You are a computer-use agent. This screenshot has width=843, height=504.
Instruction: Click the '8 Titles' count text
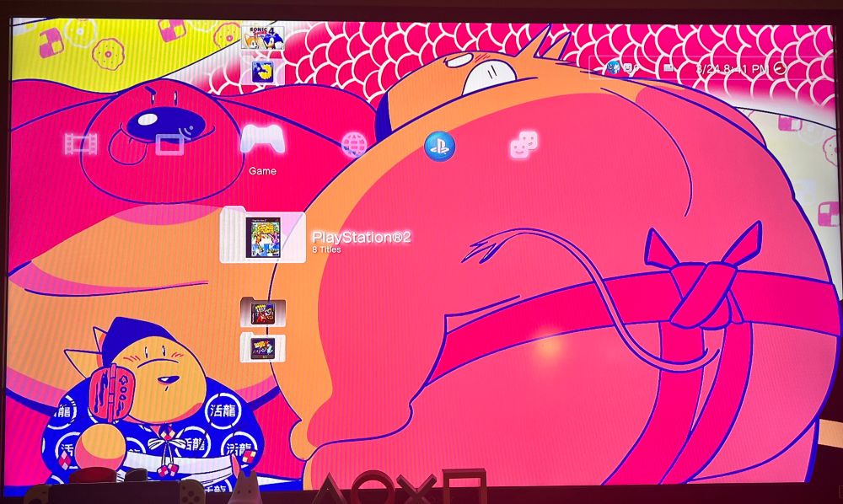[326, 249]
